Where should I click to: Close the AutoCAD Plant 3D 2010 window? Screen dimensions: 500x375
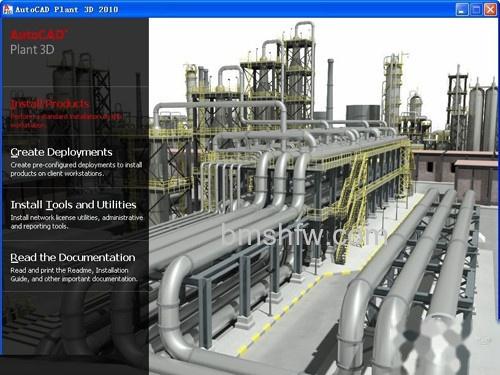point(490,9)
